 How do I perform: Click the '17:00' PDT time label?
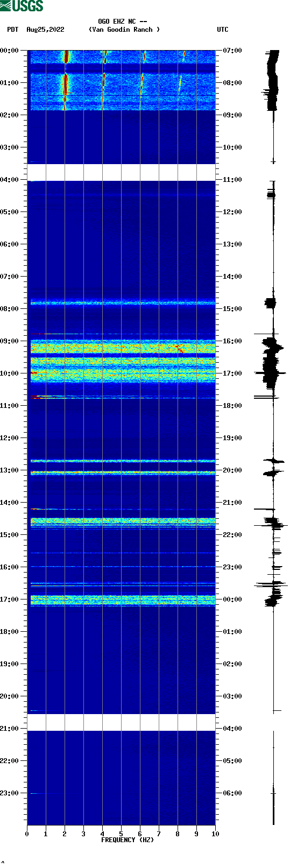click(9, 599)
